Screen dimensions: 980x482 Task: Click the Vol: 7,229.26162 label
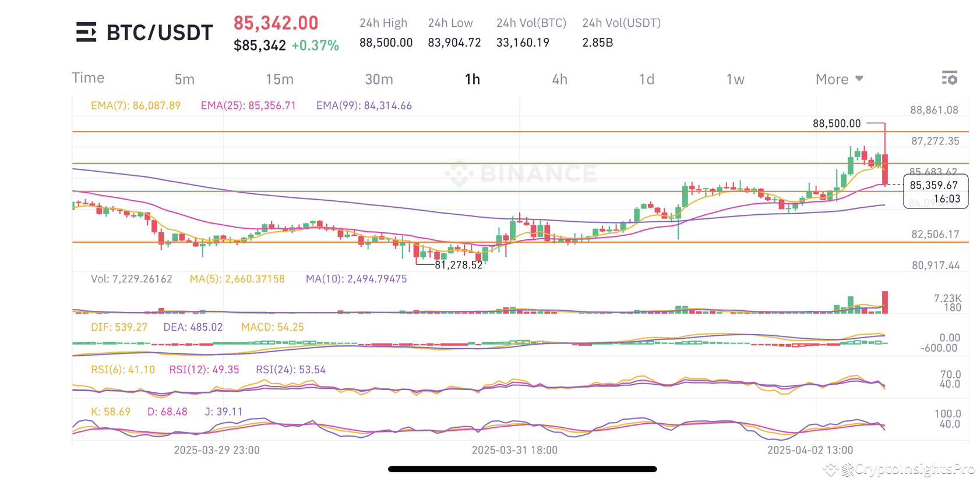click(132, 279)
